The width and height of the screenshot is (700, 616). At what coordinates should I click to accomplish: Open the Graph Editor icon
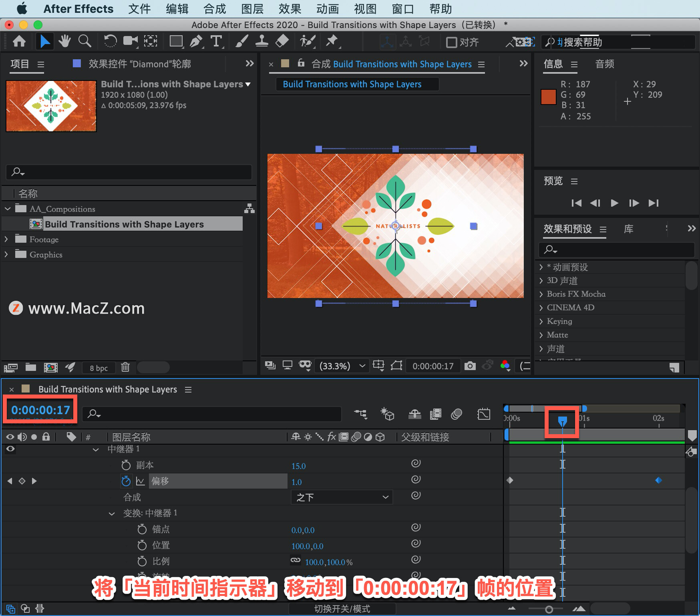(x=484, y=414)
